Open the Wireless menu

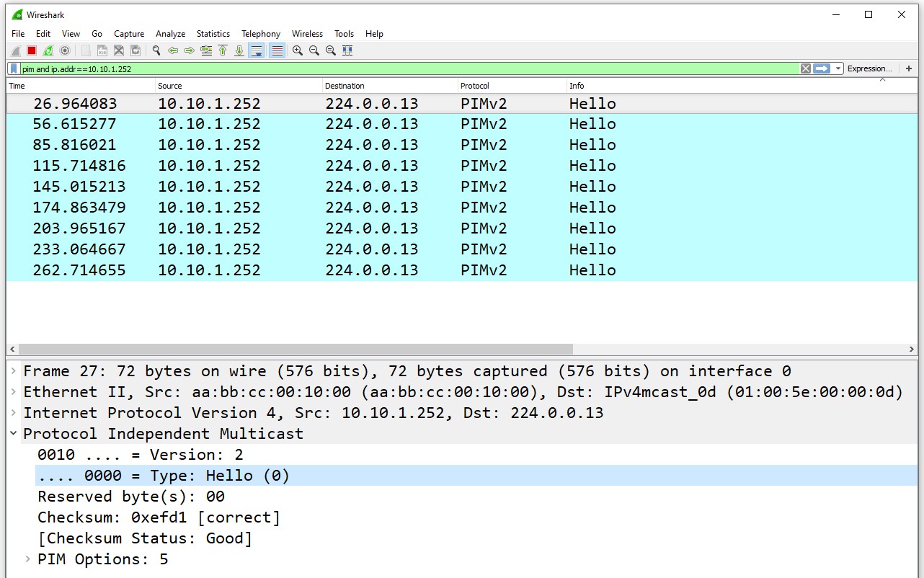pyautogui.click(x=308, y=34)
